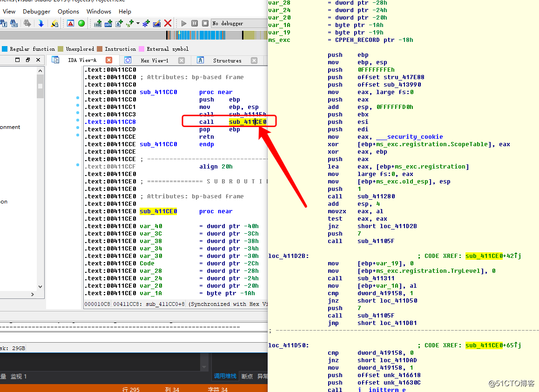Switch to the Hex View-1 tab
This screenshot has width=539, height=392.
click(155, 61)
